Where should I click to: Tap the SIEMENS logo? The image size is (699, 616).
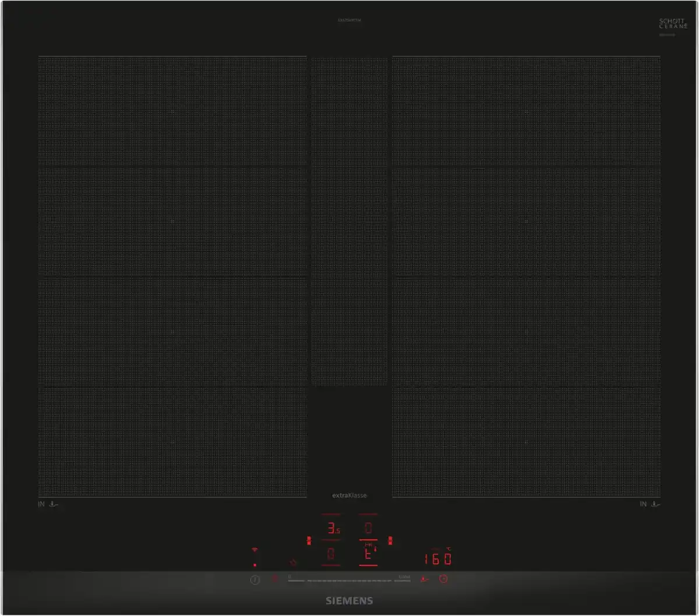click(349, 601)
